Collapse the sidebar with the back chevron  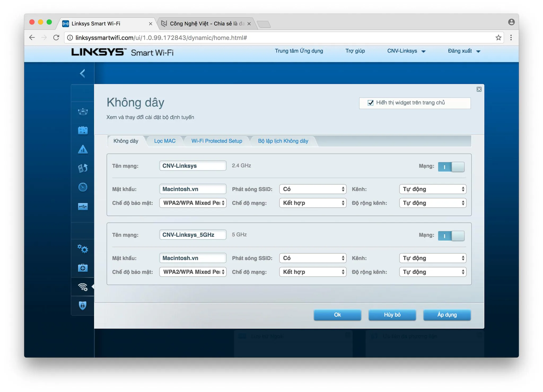point(82,73)
